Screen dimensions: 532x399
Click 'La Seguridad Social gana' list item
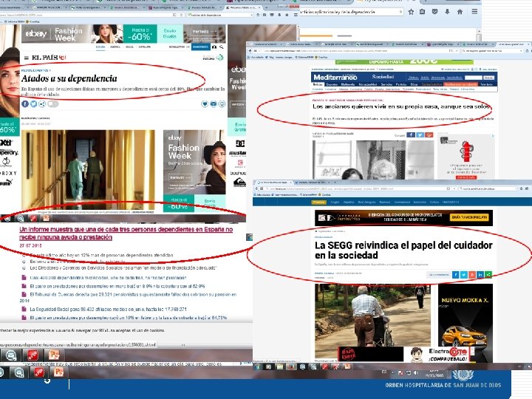(x=108, y=309)
